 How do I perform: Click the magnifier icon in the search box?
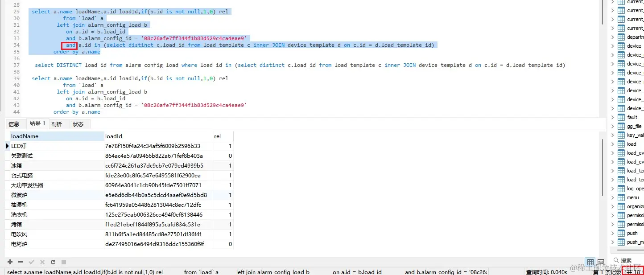616,260
